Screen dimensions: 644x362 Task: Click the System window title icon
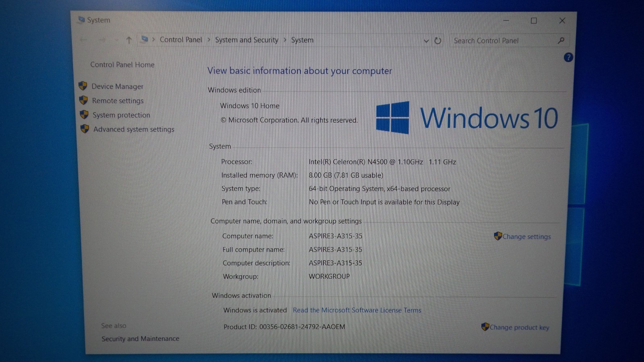point(81,19)
